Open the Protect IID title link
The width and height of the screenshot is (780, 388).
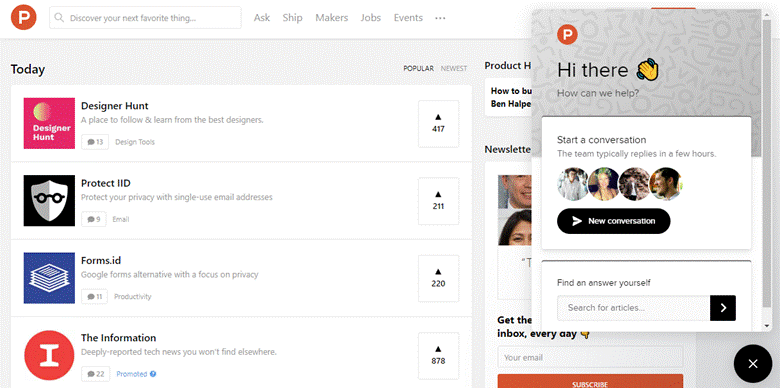[x=105, y=183]
